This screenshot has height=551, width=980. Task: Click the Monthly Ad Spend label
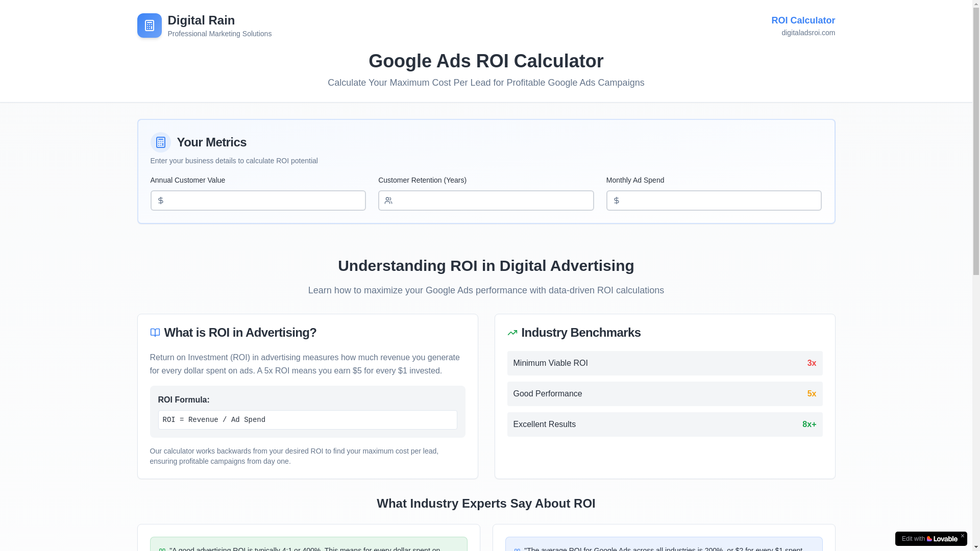pyautogui.click(x=635, y=180)
